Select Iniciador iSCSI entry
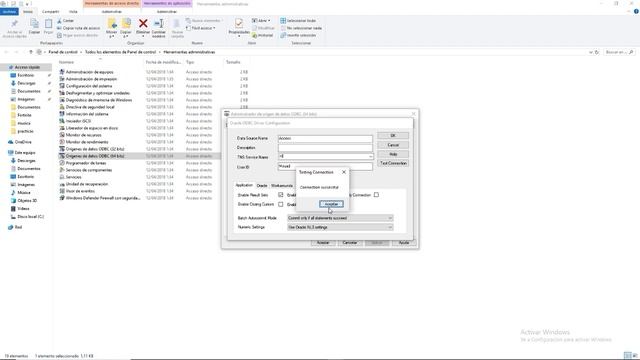This screenshot has height=360, width=640. [x=78, y=121]
